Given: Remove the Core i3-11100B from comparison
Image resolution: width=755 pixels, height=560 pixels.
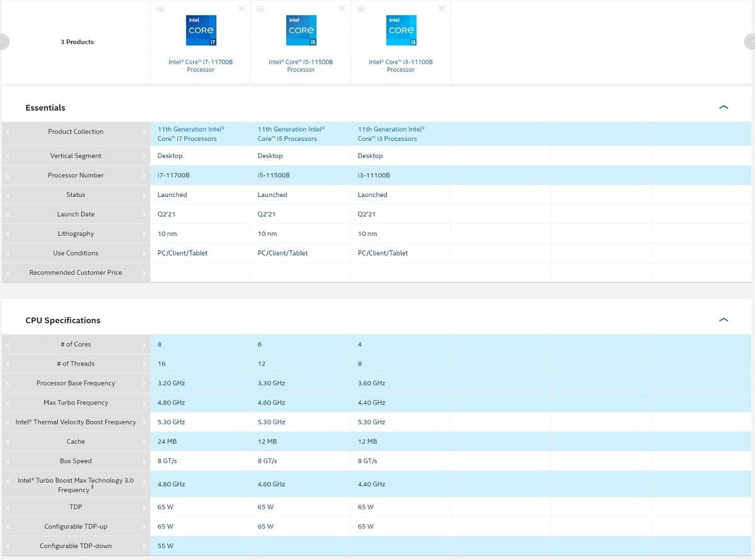Looking at the screenshot, I should (442, 9).
